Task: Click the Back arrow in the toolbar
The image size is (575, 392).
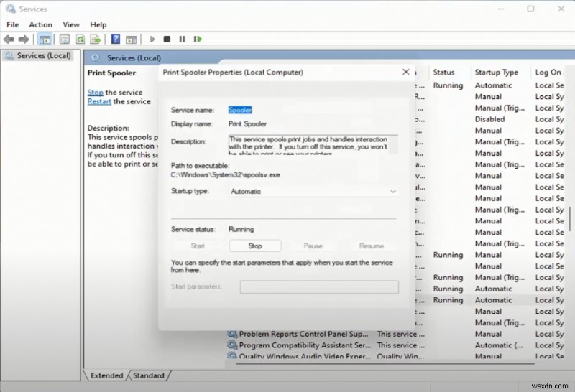Action: (x=9, y=39)
